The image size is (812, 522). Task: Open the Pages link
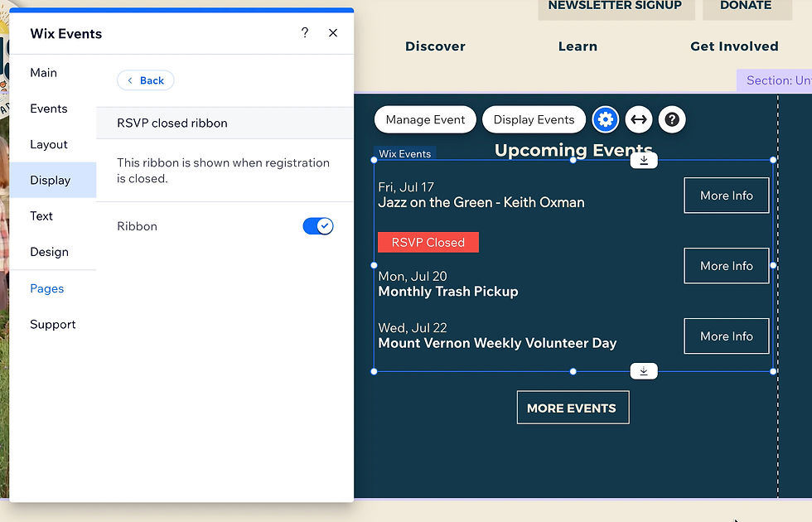click(47, 288)
